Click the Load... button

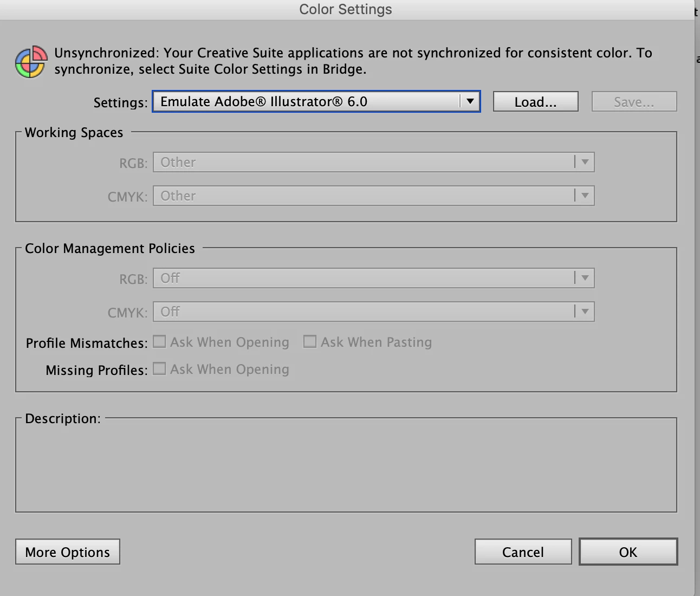535,102
